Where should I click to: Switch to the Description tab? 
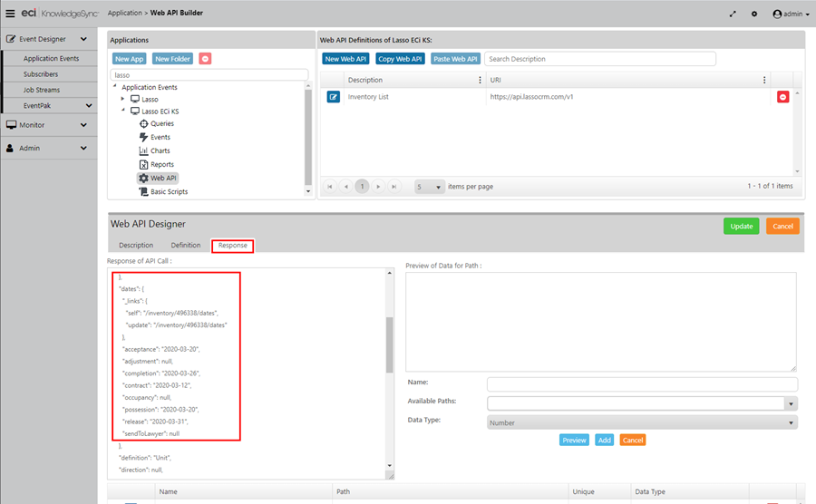(x=136, y=245)
